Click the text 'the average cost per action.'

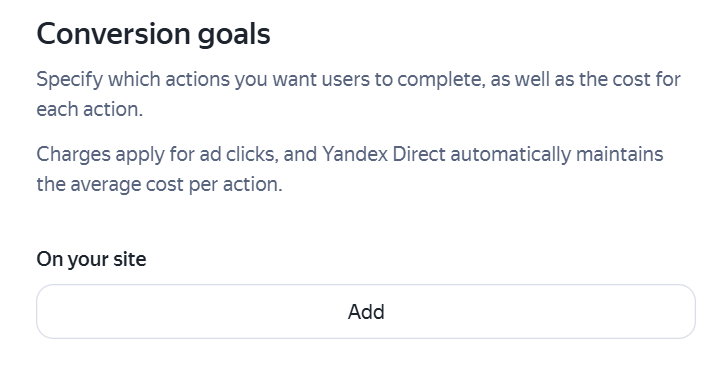(160, 184)
